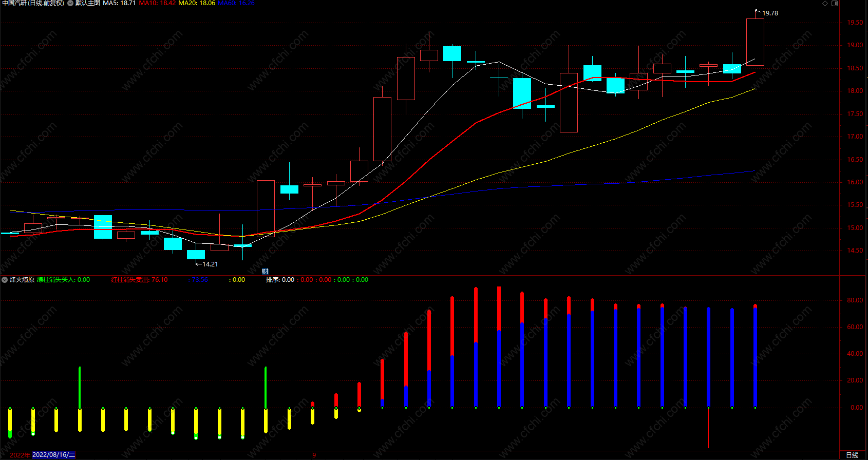Screen dimensions: 868x460
Task: Click the 烽火燎原 indicator name
Action: click(22, 280)
